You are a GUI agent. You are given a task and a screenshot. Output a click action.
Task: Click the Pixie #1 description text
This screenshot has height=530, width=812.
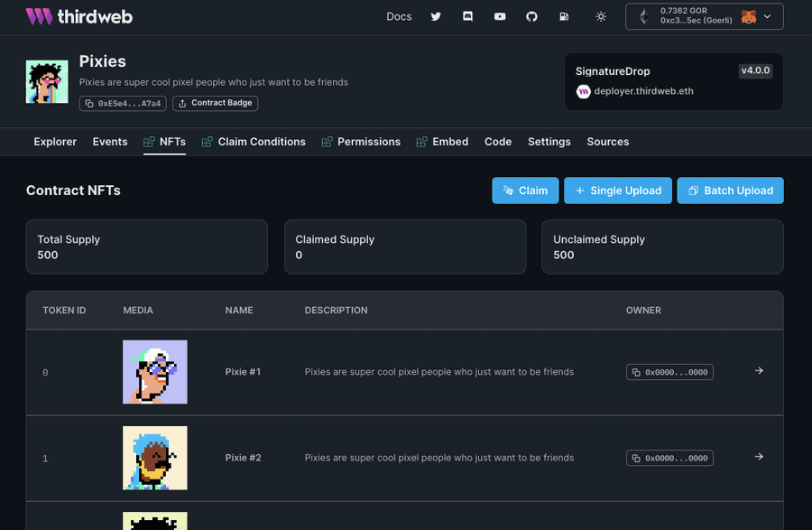[439, 372]
